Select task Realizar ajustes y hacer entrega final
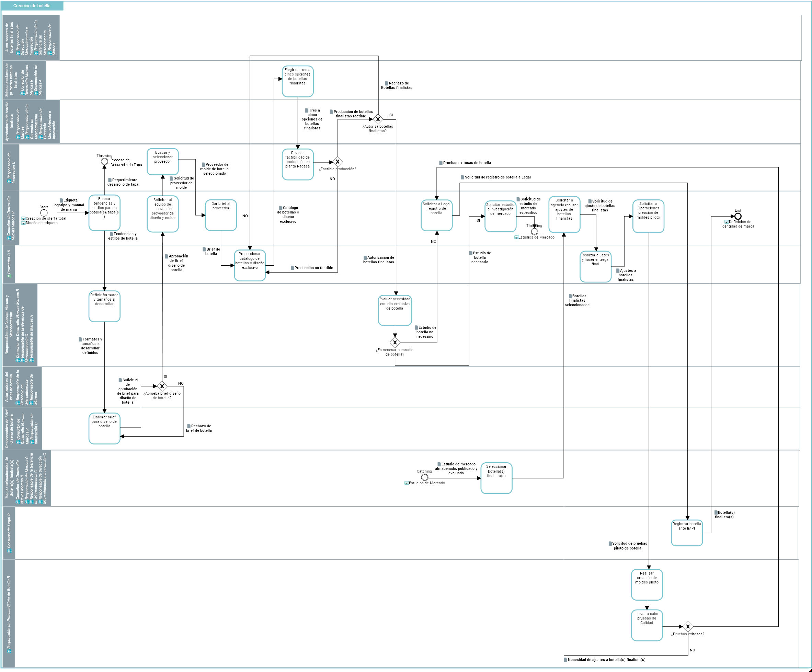 595,267
